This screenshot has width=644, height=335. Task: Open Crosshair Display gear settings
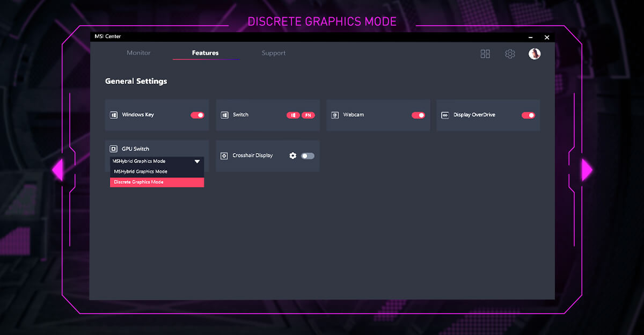click(x=292, y=156)
